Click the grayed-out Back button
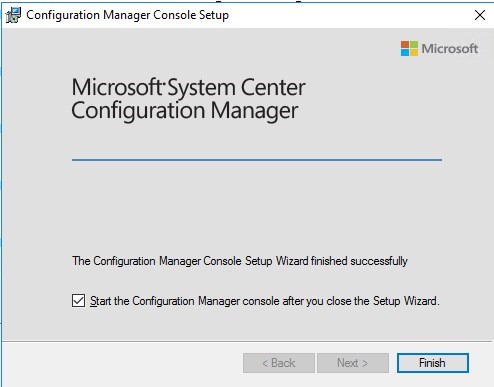 (279, 363)
